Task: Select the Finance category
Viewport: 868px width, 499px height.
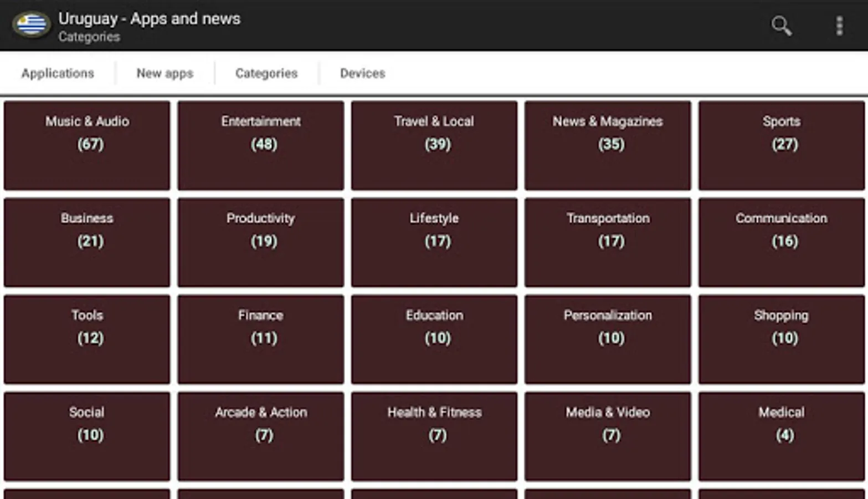Action: (x=261, y=339)
